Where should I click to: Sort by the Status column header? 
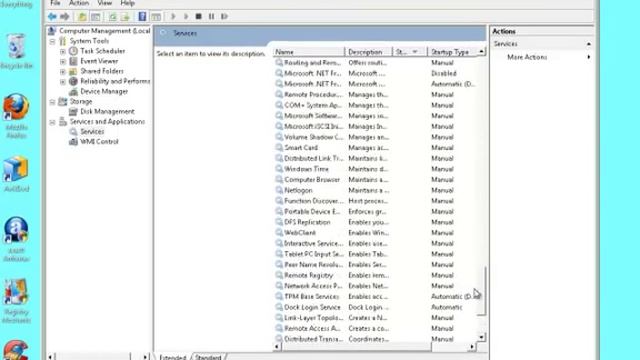pos(410,52)
